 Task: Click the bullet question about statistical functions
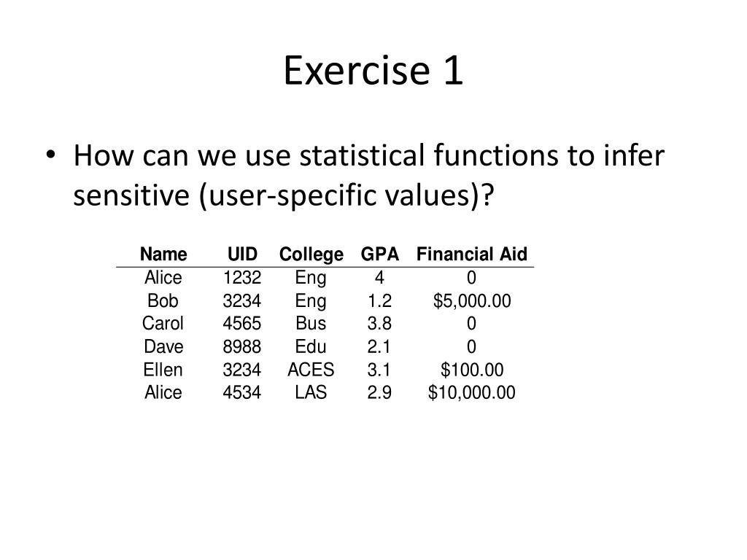point(368,175)
